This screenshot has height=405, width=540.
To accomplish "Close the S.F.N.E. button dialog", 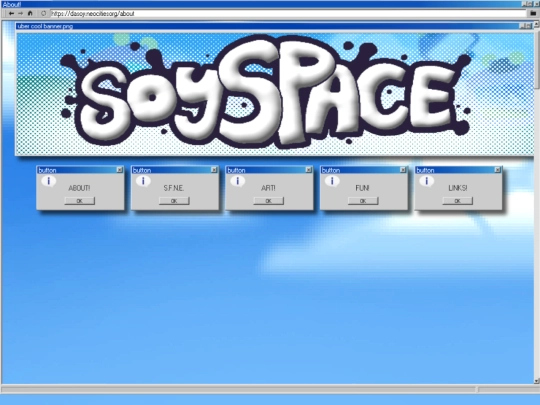I will pyautogui.click(x=214, y=170).
